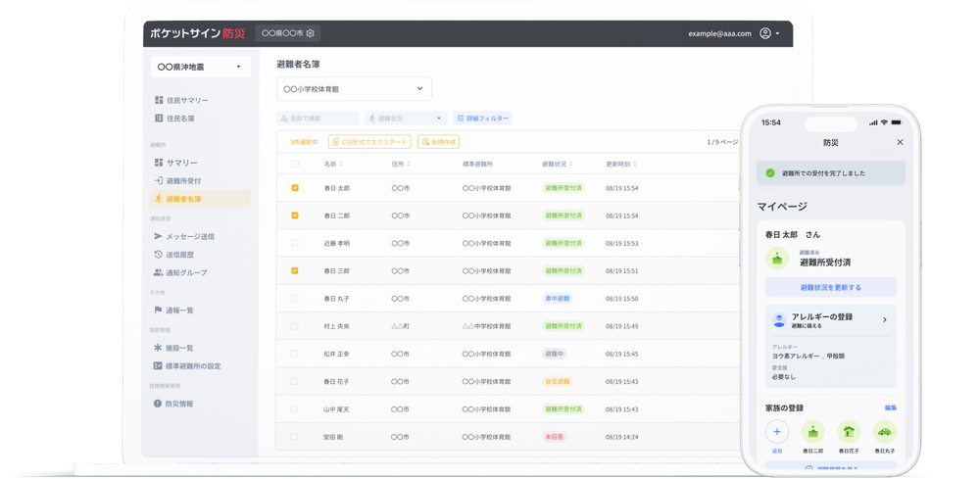Open メッセージ送信 paper plane icon

click(x=159, y=236)
